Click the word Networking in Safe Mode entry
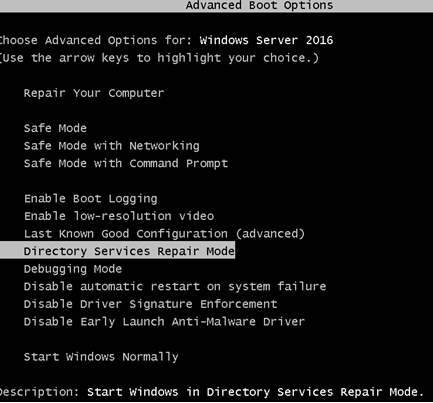 [x=164, y=146]
